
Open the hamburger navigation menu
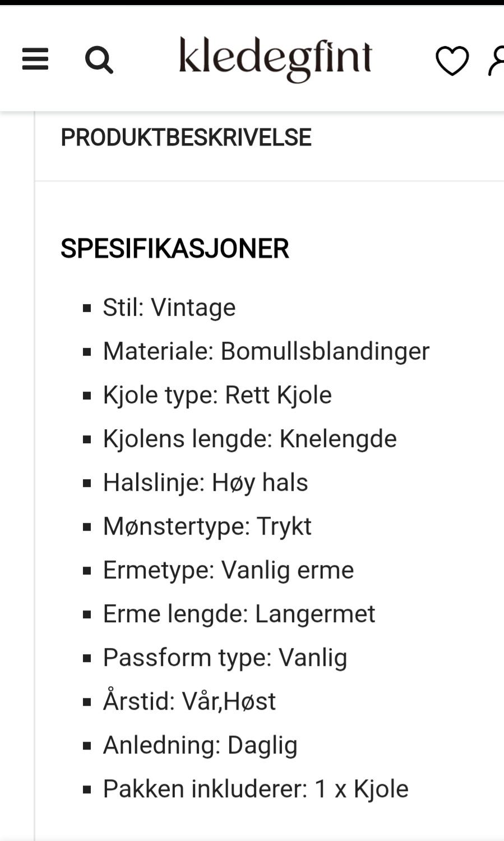tap(35, 59)
